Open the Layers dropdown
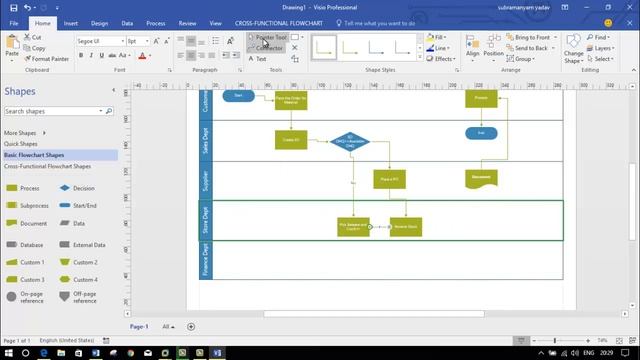This screenshot has height=360, width=640. pyautogui.click(x=600, y=48)
